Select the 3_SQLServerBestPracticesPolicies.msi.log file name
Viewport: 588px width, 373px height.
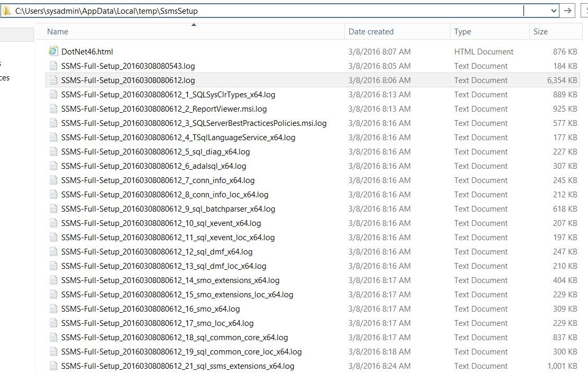pos(194,123)
